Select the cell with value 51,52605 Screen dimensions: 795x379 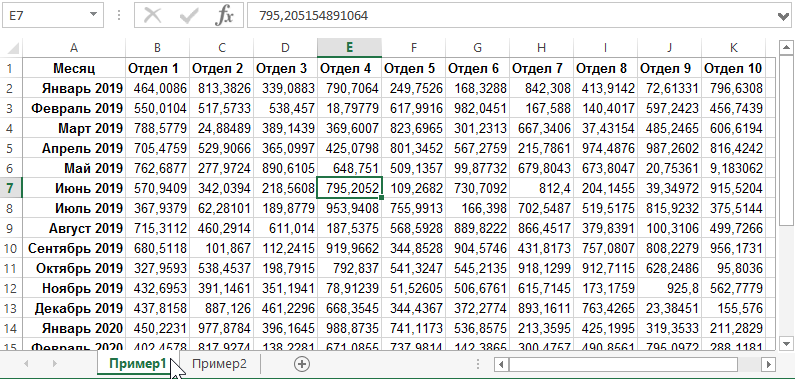[413, 288]
